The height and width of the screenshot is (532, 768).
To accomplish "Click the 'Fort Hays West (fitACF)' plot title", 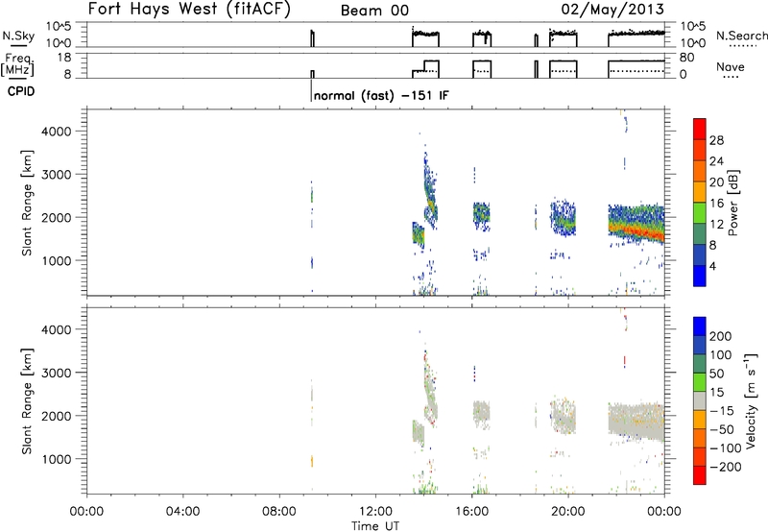I will tap(189, 10).
